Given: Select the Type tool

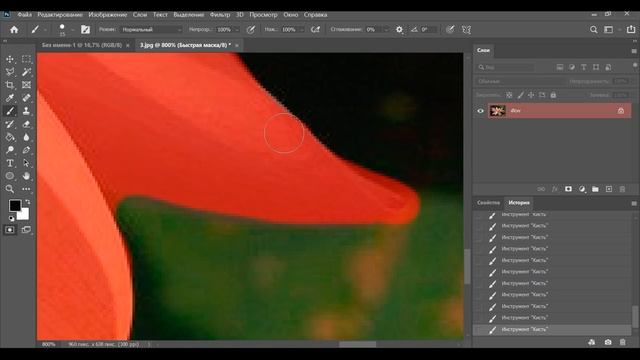Looking at the screenshot, I should [10, 163].
